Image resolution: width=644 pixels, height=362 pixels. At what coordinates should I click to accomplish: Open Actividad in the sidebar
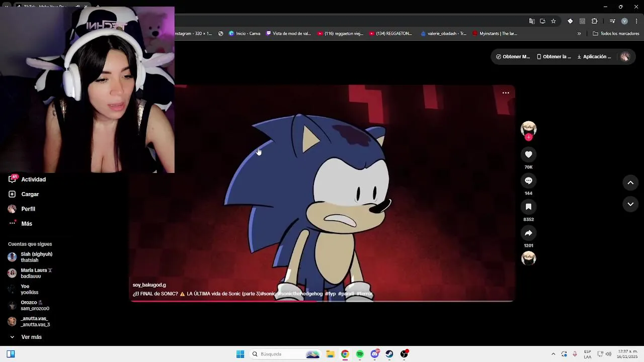27,179
